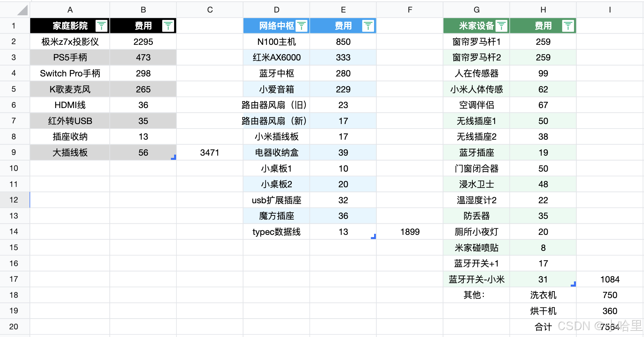Select the 插座收纳 cell
The width and height of the screenshot is (644, 337).
point(70,137)
